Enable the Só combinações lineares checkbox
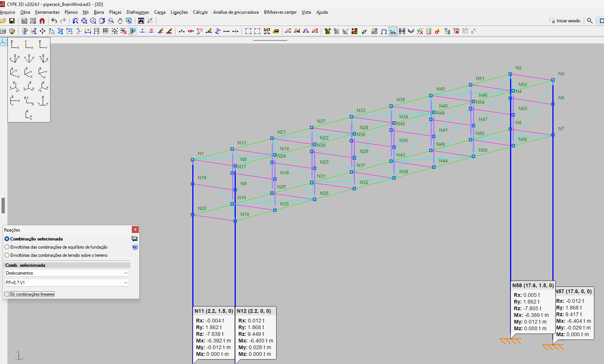The width and height of the screenshot is (604, 364). pyautogui.click(x=7, y=294)
